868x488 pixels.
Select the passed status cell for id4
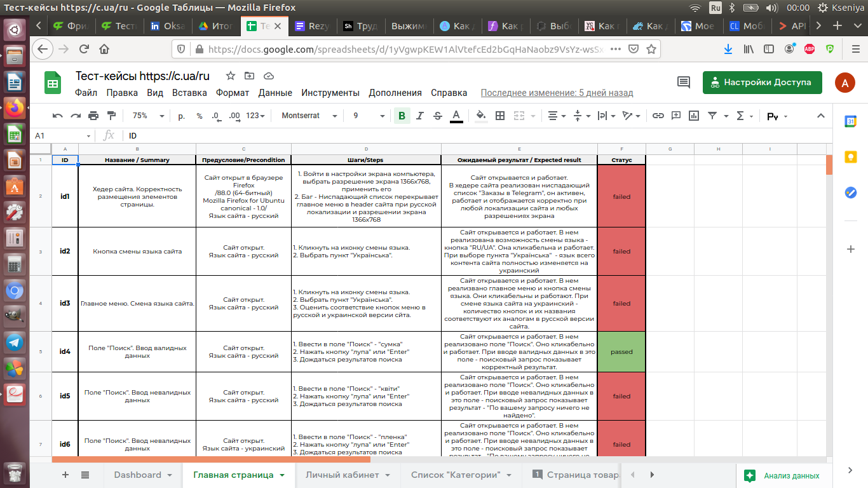pos(621,352)
